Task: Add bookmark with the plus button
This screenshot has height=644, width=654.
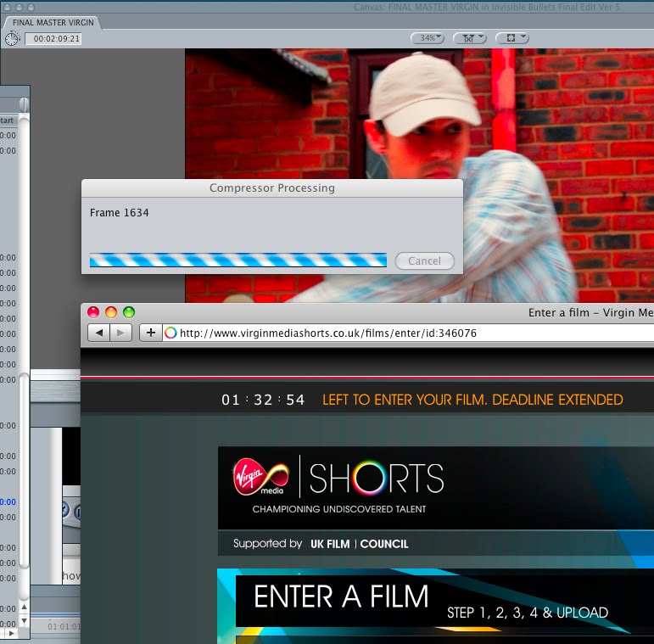Action: pos(151,333)
